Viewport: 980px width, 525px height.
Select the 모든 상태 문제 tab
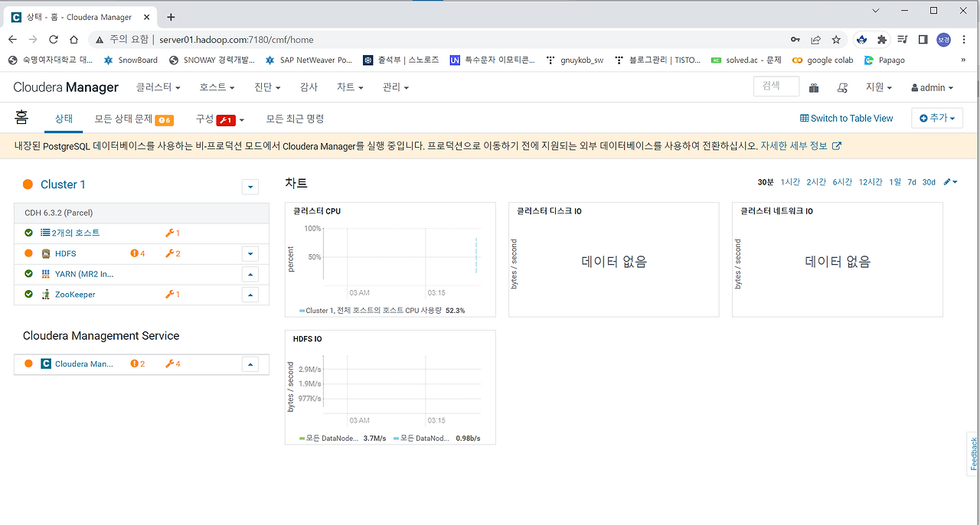point(134,119)
